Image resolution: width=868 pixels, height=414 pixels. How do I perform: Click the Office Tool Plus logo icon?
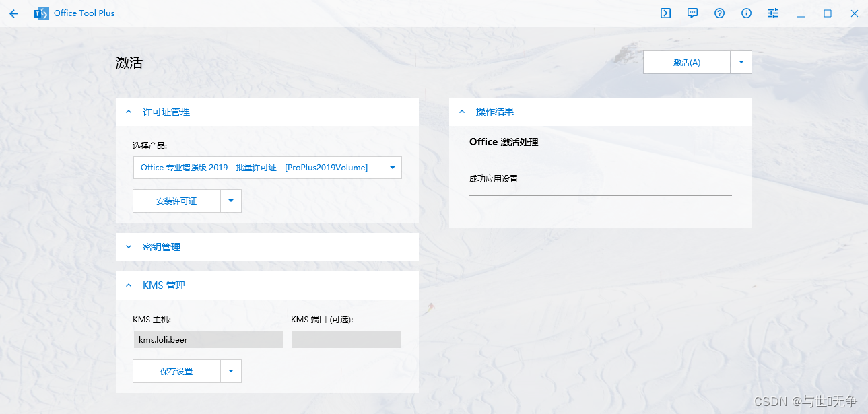tap(41, 13)
